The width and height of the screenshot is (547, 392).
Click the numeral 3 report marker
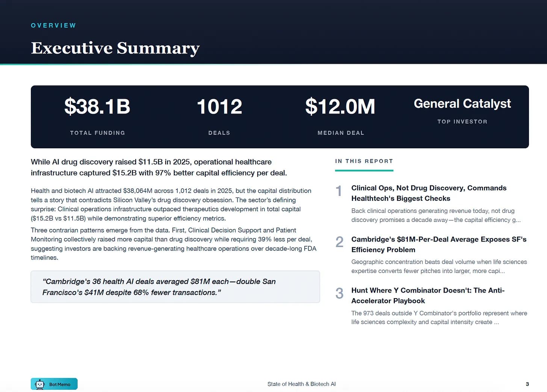pyautogui.click(x=339, y=294)
